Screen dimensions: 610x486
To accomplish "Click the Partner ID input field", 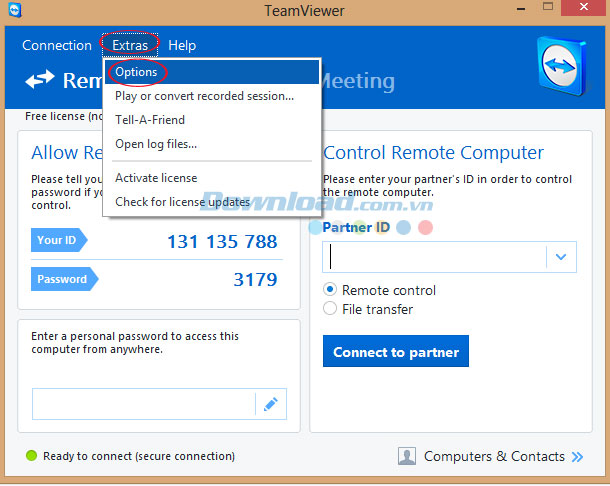I will [x=434, y=257].
